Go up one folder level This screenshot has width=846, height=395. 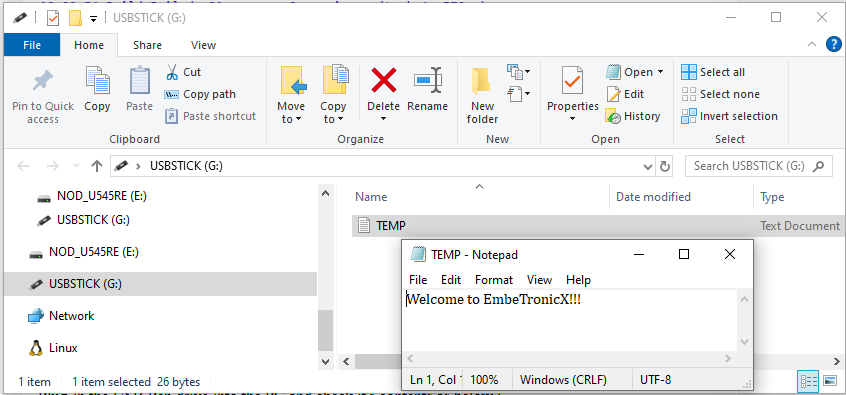point(97,166)
